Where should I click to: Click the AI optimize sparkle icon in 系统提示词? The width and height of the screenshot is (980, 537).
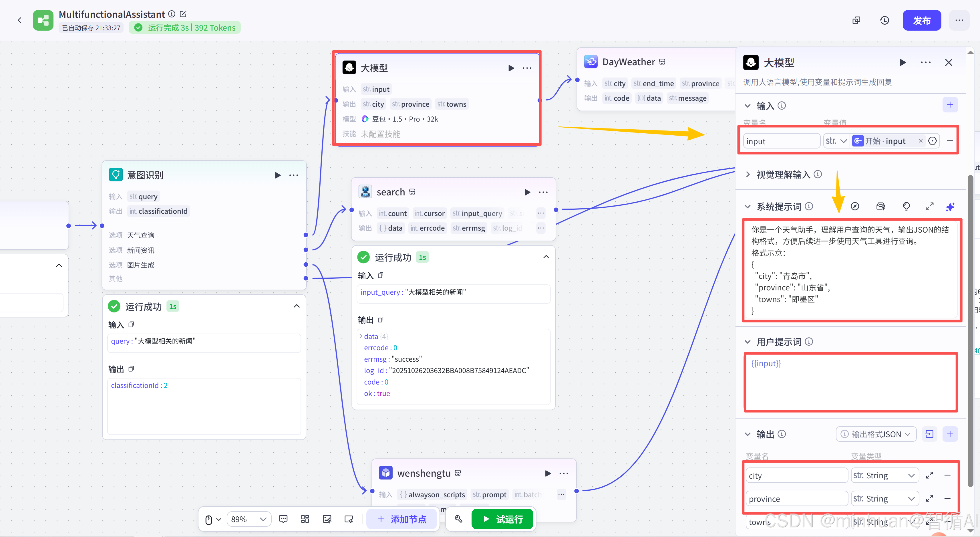950,207
